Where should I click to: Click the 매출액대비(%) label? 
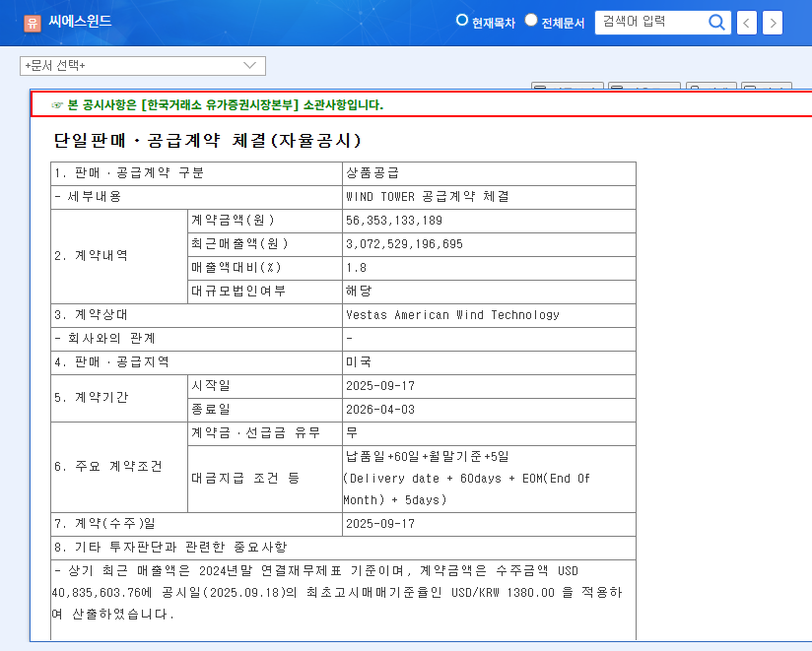pos(265,268)
